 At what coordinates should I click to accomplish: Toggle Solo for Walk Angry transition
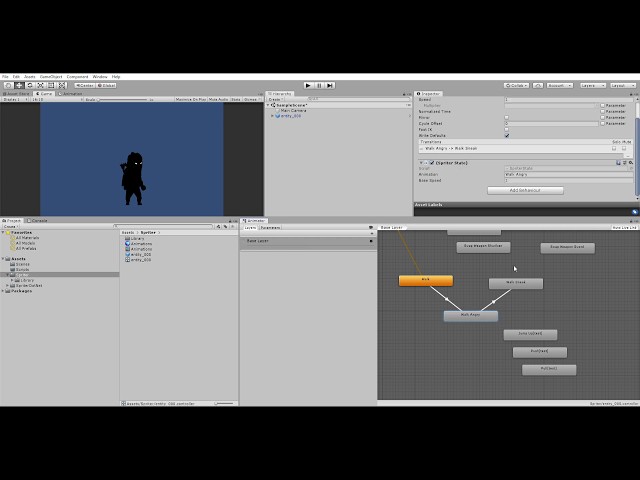click(x=614, y=149)
